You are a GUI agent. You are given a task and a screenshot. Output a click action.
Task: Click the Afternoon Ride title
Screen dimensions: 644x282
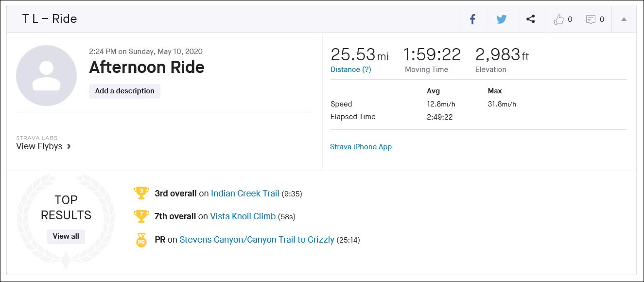[x=147, y=67]
